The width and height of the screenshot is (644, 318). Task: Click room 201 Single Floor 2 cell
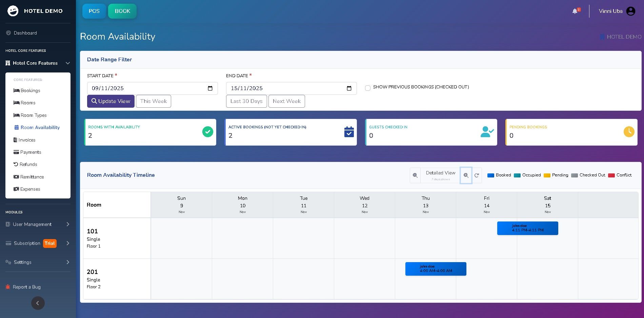[x=117, y=279]
